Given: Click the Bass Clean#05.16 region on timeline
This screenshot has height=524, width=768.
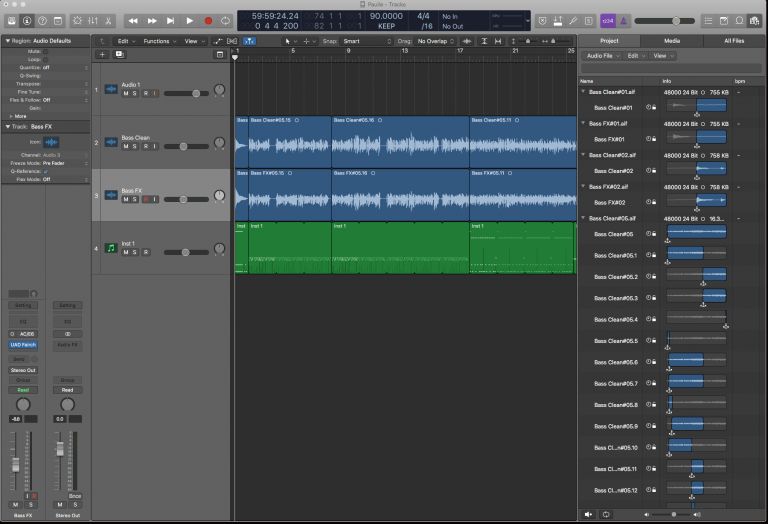Looking at the screenshot, I should click(x=400, y=142).
